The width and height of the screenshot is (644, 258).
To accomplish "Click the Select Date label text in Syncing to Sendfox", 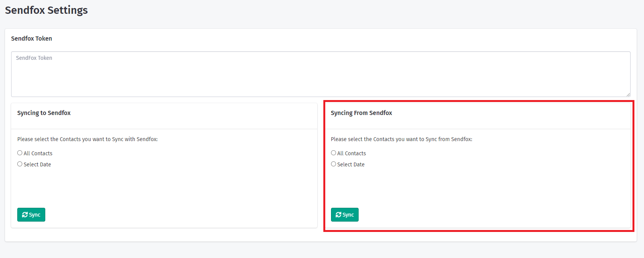I will click(x=37, y=164).
